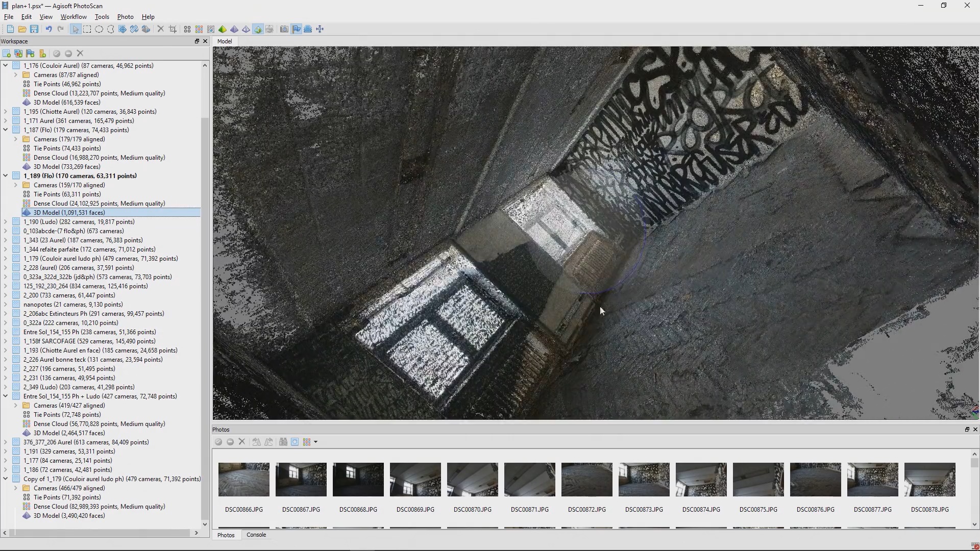
Task: Select photo thumbnail DSC00873.JPG
Action: (644, 480)
